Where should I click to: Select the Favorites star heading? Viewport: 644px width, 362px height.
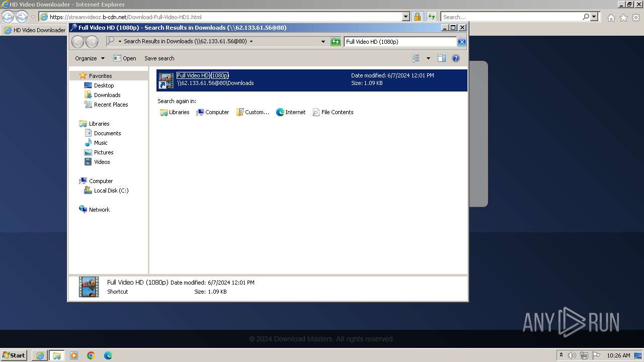(x=100, y=76)
